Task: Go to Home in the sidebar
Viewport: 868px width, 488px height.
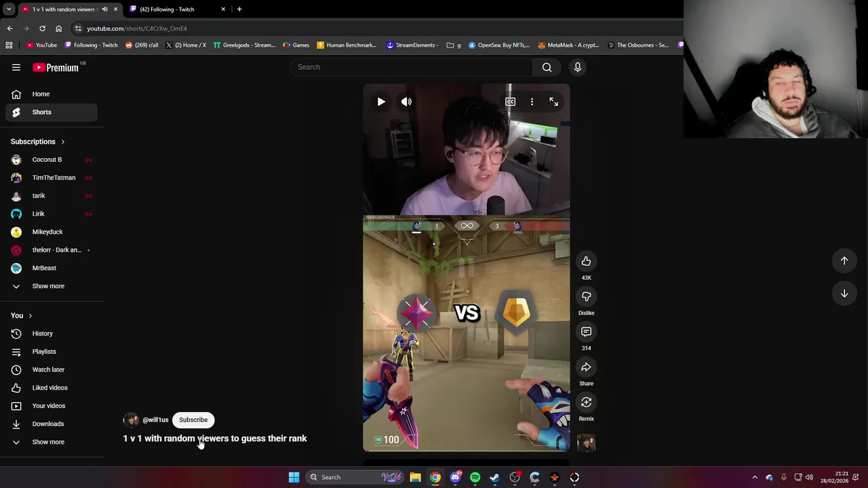Action: (x=52, y=94)
